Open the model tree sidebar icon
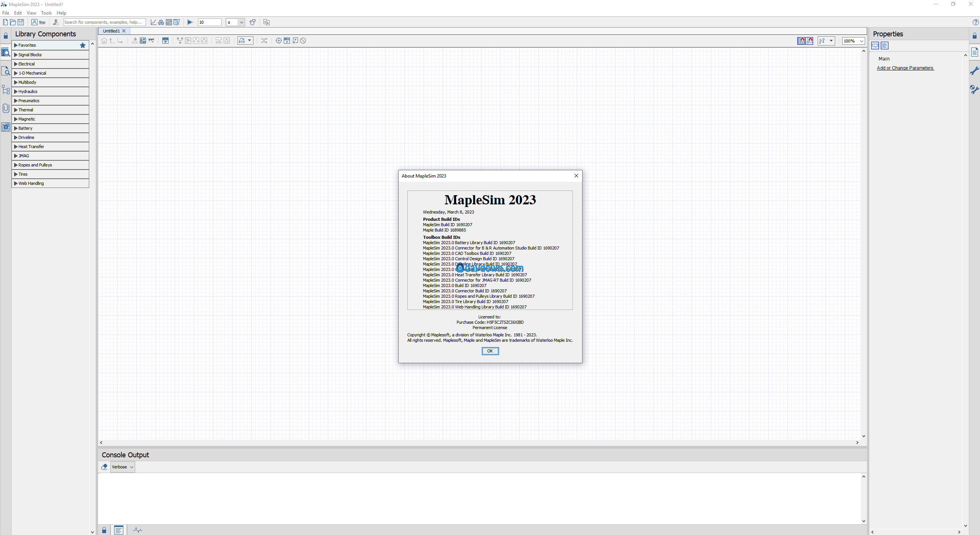 point(6,90)
